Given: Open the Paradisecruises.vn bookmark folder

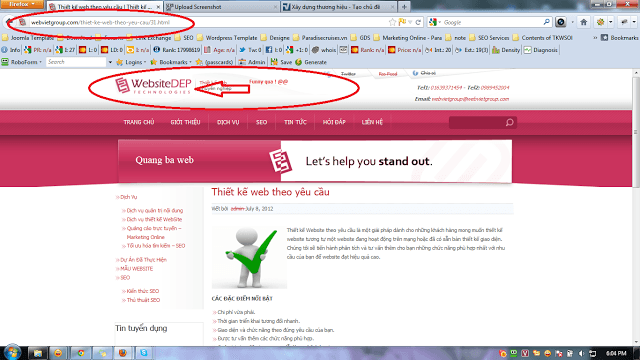Looking at the screenshot, I should (320, 38).
